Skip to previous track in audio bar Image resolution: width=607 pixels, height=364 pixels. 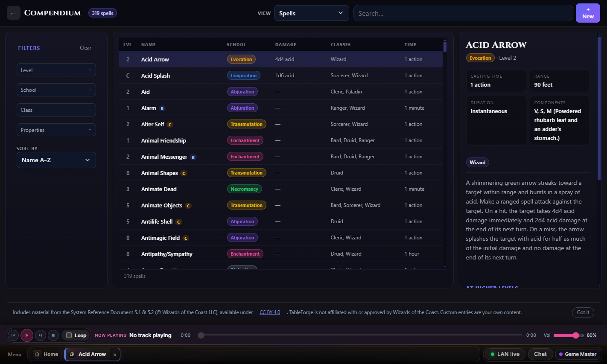coord(13,335)
